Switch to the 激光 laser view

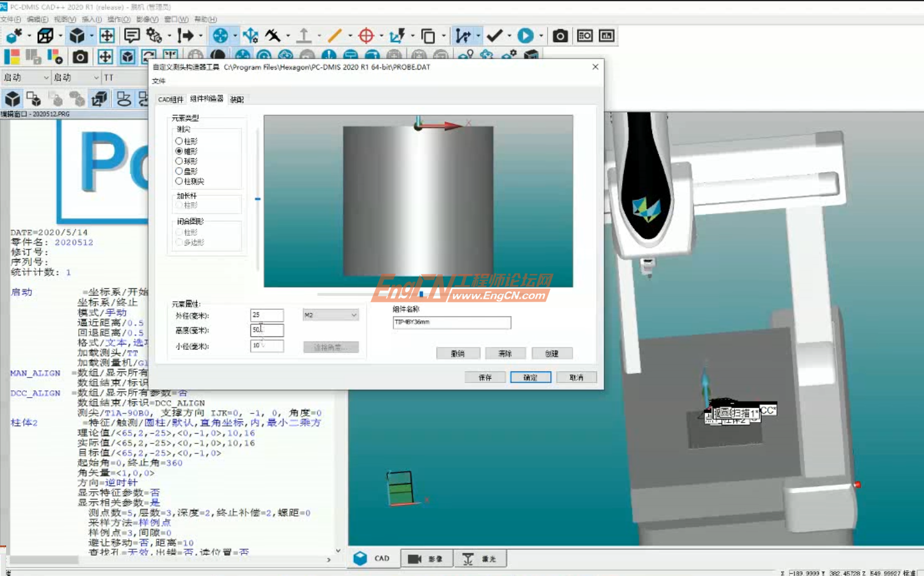[x=480, y=559]
